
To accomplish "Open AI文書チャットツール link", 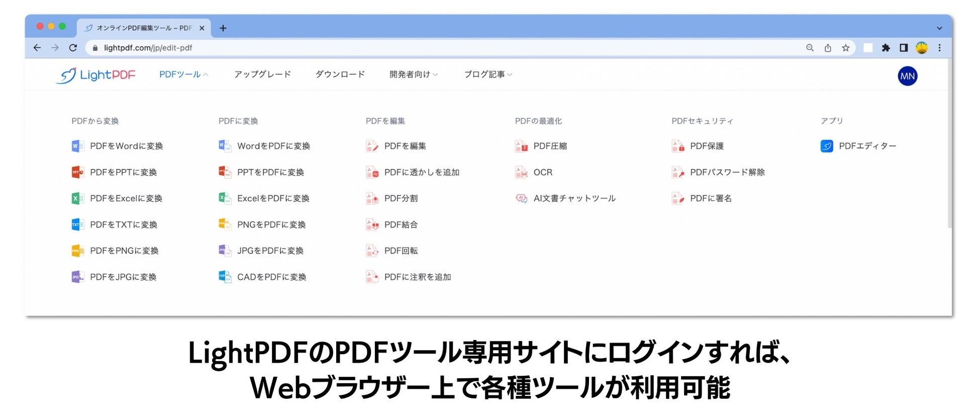I will (574, 199).
